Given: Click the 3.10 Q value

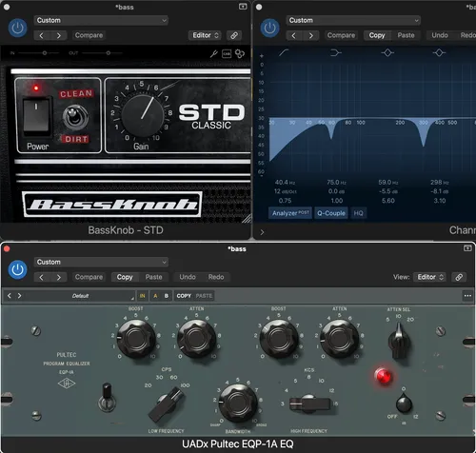Looking at the screenshot, I should 440,201.
